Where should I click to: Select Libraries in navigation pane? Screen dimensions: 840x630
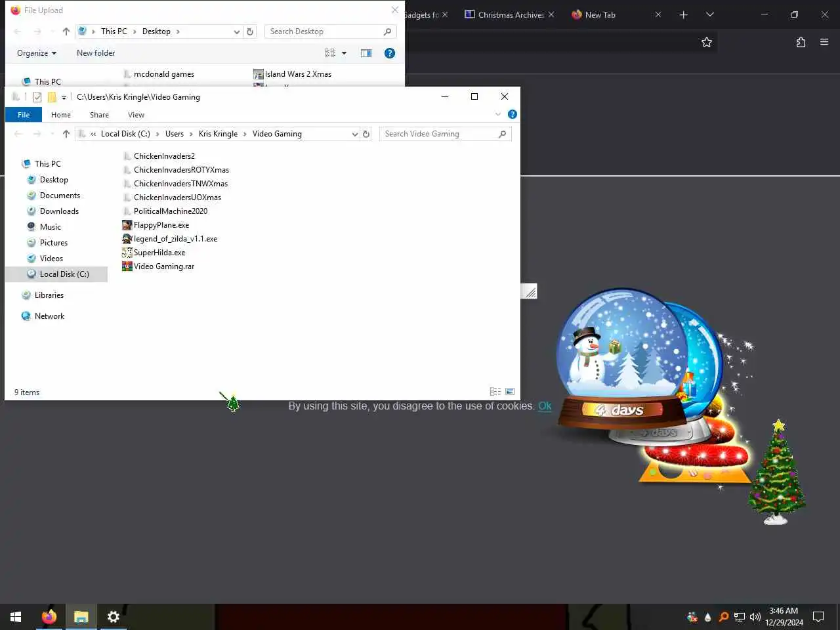coord(49,295)
